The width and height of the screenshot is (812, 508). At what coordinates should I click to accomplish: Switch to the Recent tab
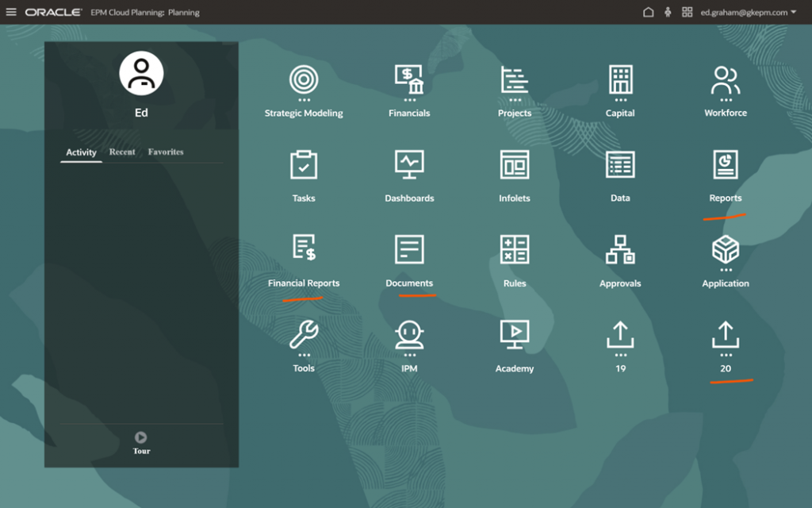point(122,152)
